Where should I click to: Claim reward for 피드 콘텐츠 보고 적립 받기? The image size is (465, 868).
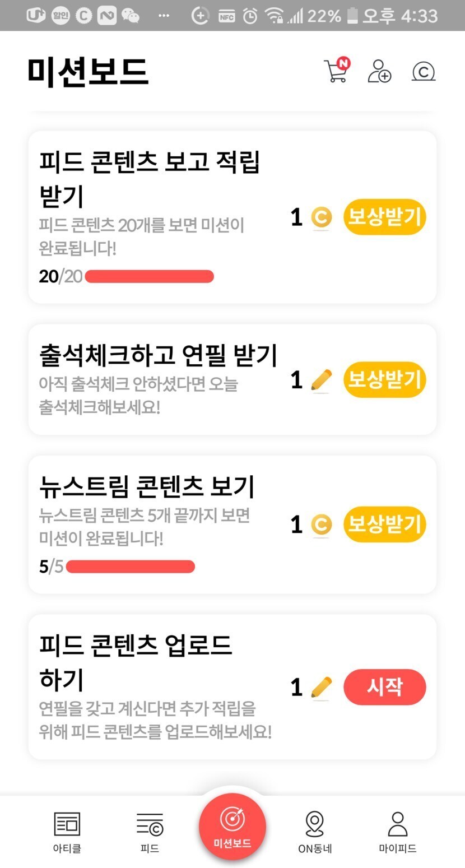pos(384,217)
